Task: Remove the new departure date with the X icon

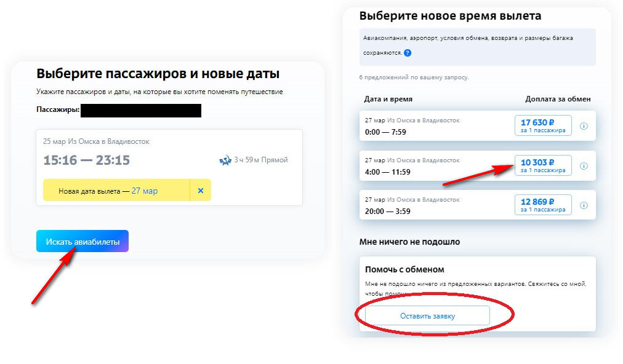Action: click(199, 190)
